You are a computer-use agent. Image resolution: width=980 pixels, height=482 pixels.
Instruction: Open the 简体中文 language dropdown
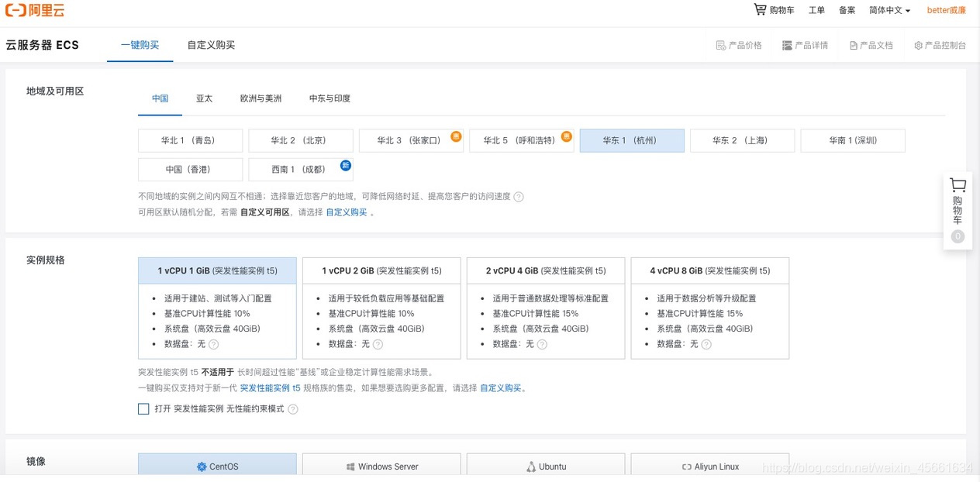click(x=889, y=10)
